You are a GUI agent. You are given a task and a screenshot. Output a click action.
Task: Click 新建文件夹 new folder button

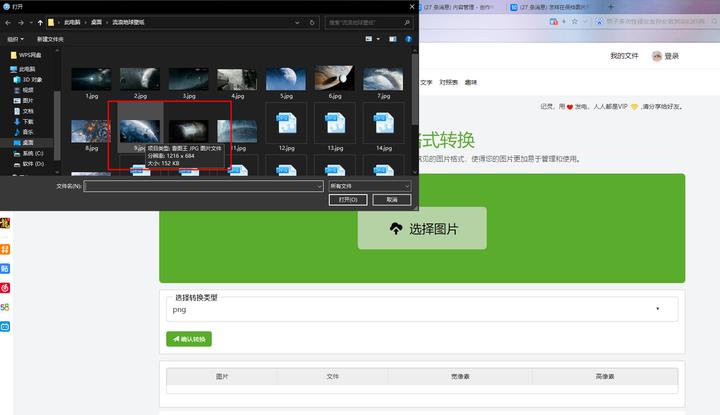[50, 39]
